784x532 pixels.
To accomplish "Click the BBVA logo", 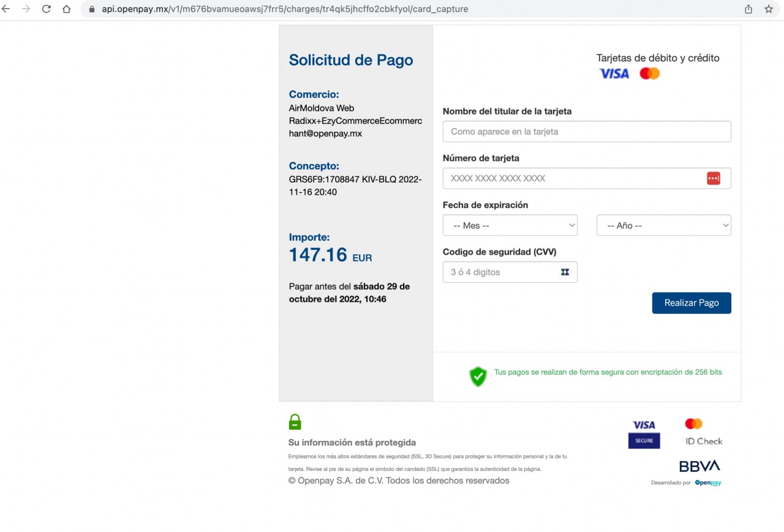I will click(x=699, y=466).
